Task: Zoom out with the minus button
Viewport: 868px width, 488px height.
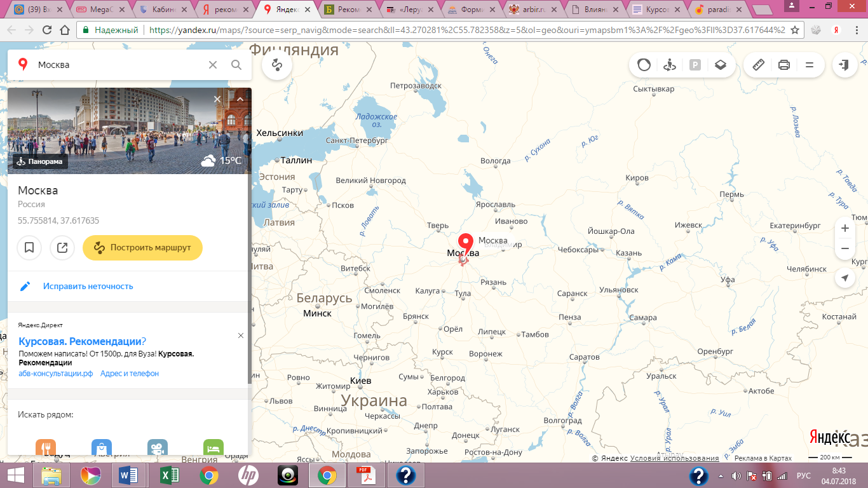Action: [844, 248]
